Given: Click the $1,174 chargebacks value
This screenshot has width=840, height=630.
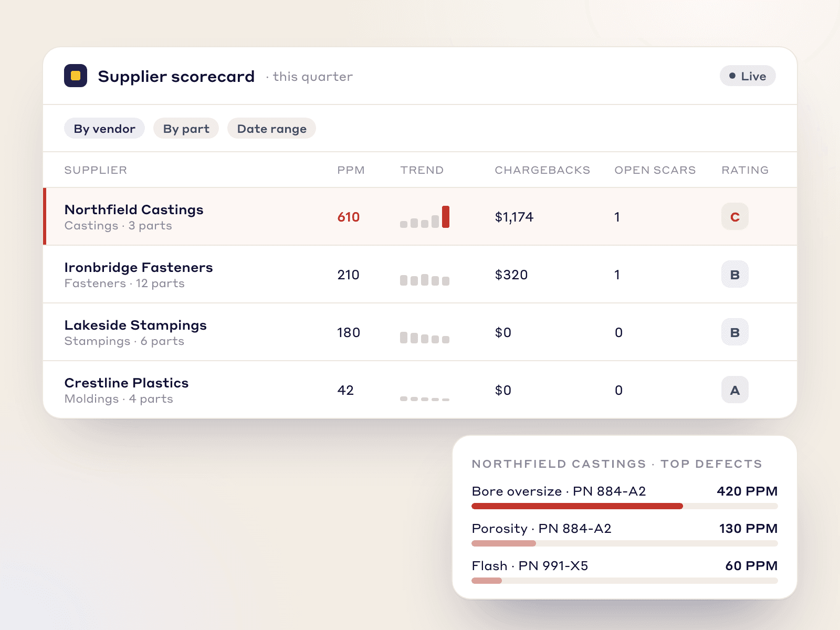Looking at the screenshot, I should coord(514,217).
